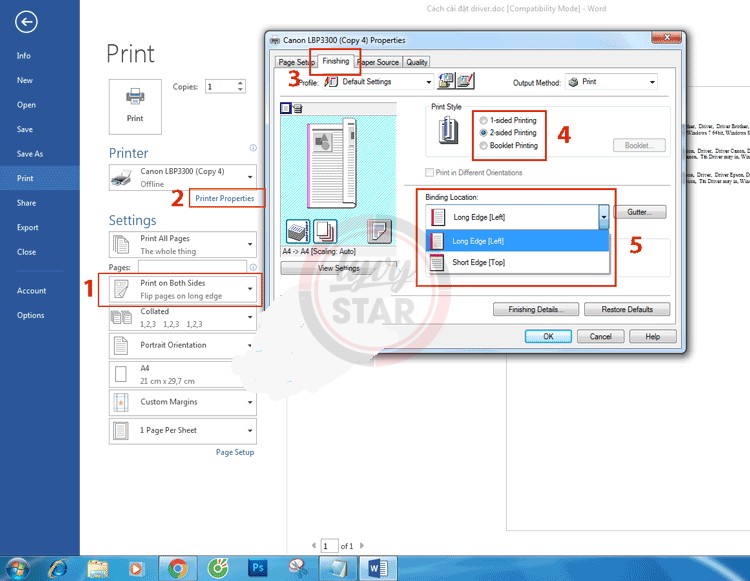Click the Edit Profile icon with red pencil
This screenshot has height=581, width=750.
tap(465, 81)
